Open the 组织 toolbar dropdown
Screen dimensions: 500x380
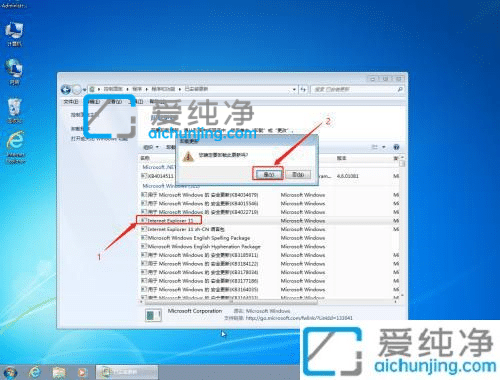pos(151,147)
